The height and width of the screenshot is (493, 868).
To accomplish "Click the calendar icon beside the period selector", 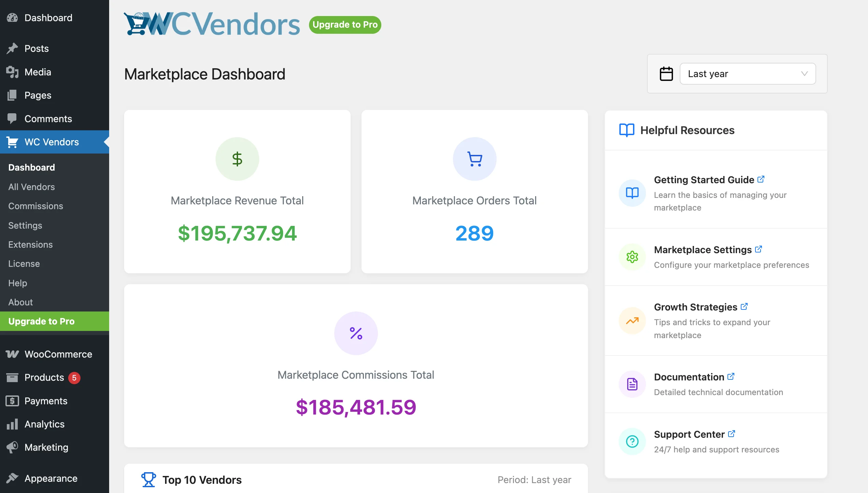I will click(666, 74).
